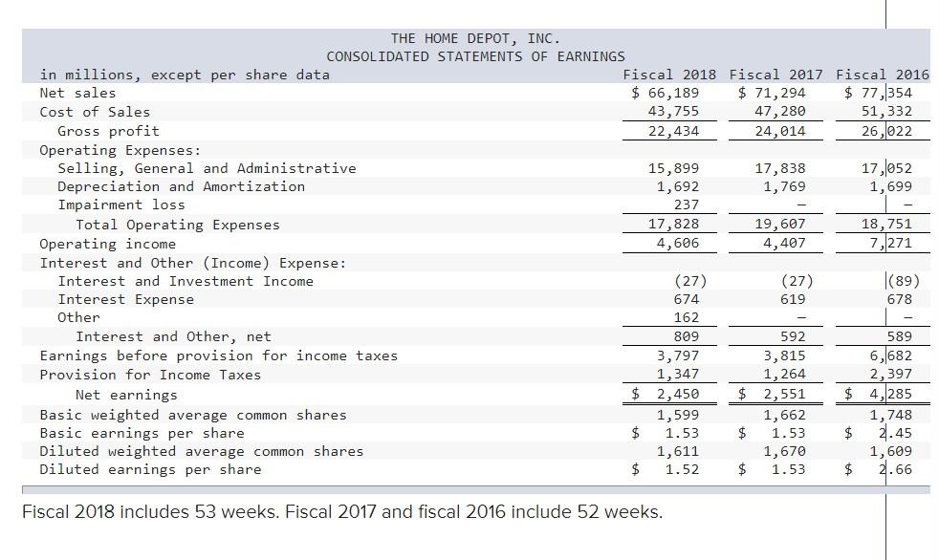Select the Net earnings label
939x560 pixels.
click(126, 395)
